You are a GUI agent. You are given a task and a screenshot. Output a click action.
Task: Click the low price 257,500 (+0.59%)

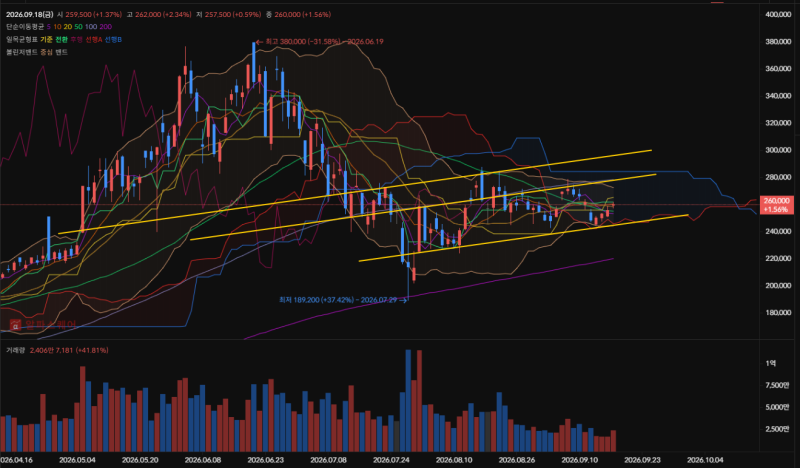(x=232, y=14)
